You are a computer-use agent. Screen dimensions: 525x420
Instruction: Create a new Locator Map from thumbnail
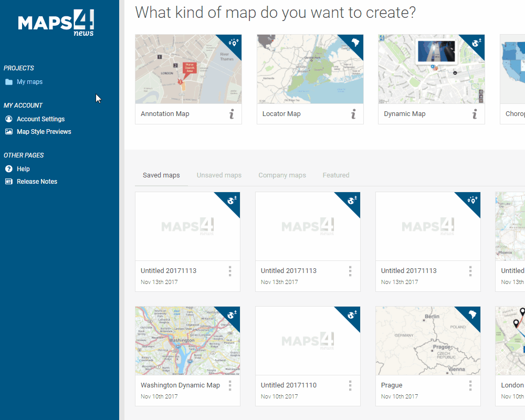click(310, 69)
